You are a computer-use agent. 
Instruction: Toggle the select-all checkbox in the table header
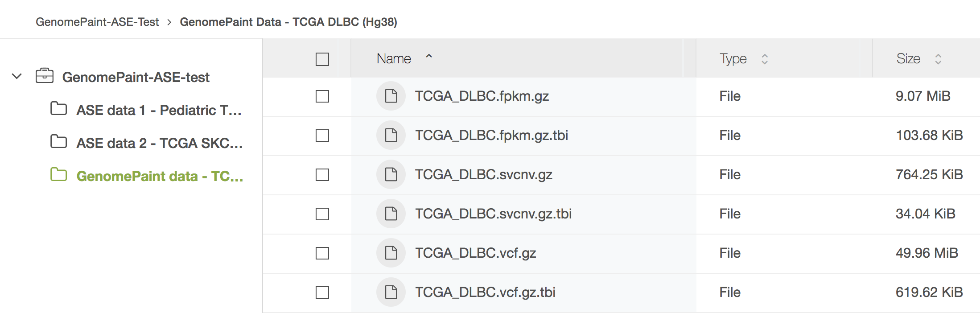coord(322,59)
